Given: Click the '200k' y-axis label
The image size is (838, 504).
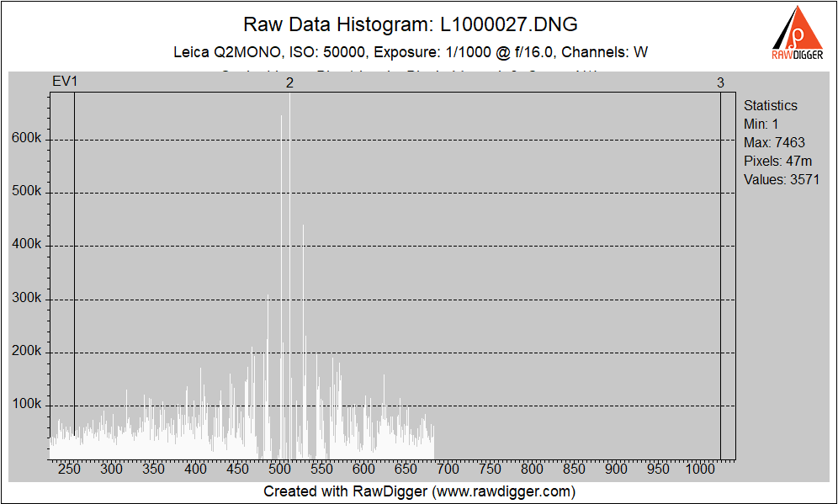Looking at the screenshot, I should [x=27, y=351].
